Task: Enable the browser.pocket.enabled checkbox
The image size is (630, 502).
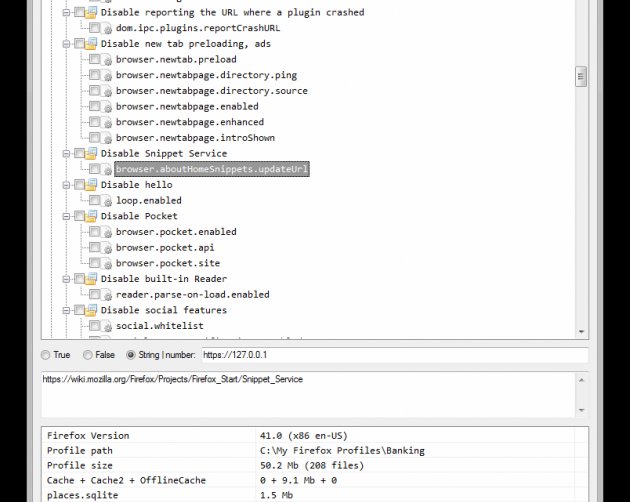Action: coord(95,232)
